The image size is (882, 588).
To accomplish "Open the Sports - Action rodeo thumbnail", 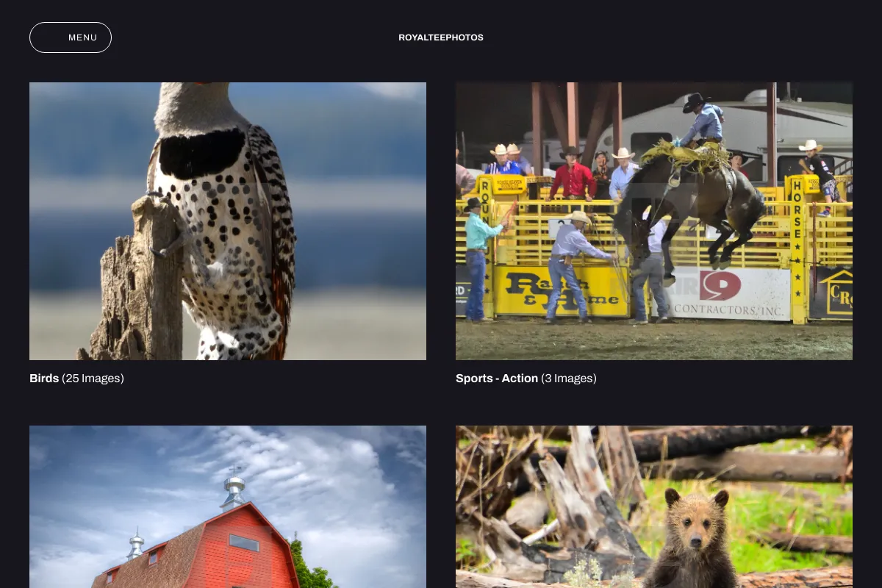I will 654,221.
